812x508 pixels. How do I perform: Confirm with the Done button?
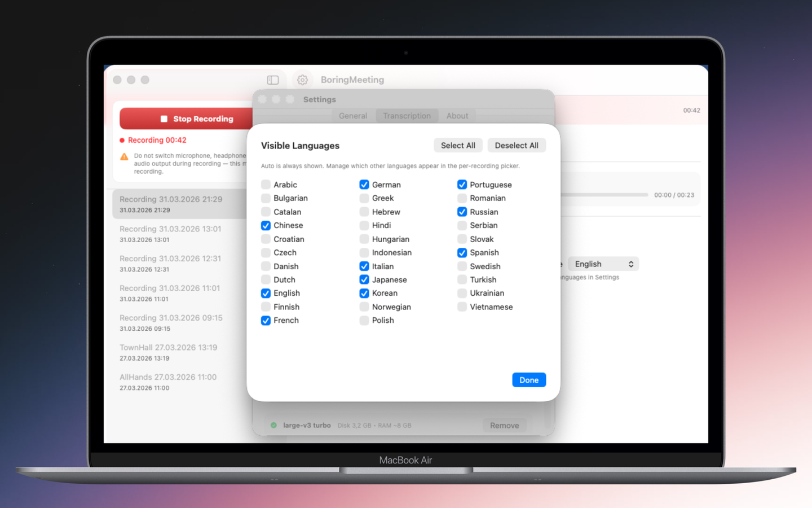[529, 380]
